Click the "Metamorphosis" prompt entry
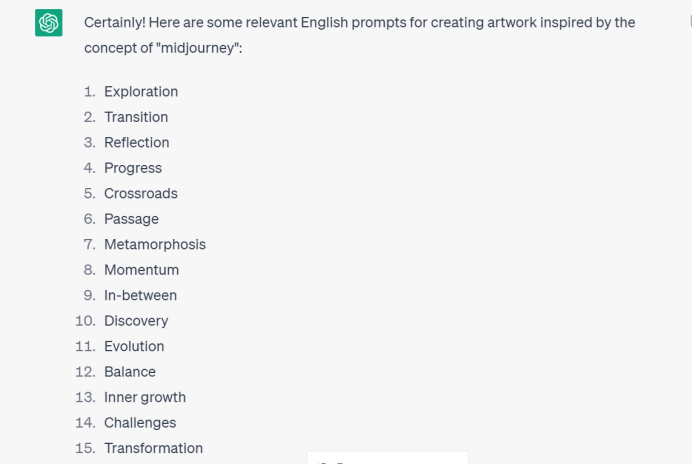Screen dimensions: 693x464 (155, 245)
